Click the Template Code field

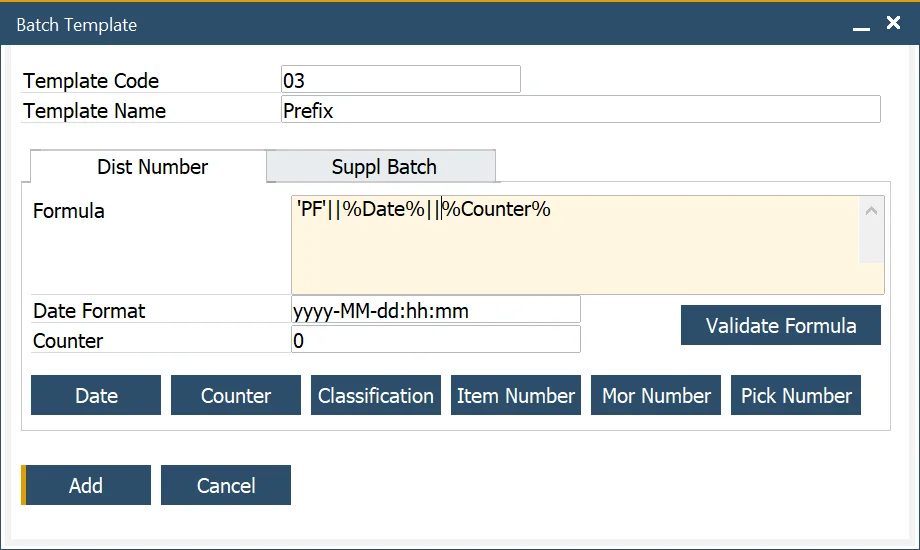point(400,80)
